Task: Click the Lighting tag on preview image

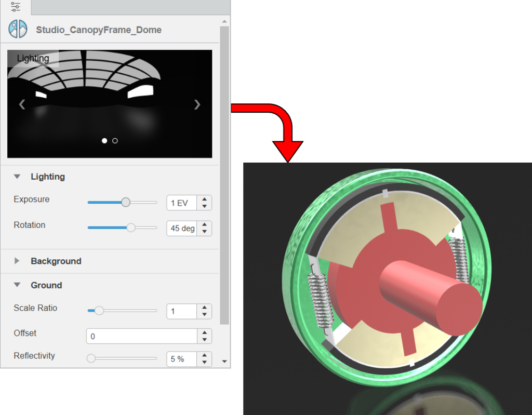Action: click(33, 58)
